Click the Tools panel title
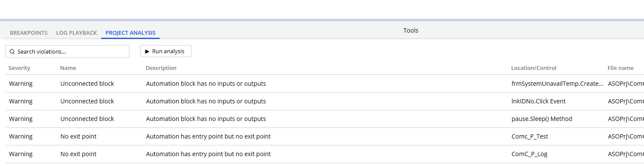Image resolution: width=644 pixels, height=166 pixels. click(411, 30)
